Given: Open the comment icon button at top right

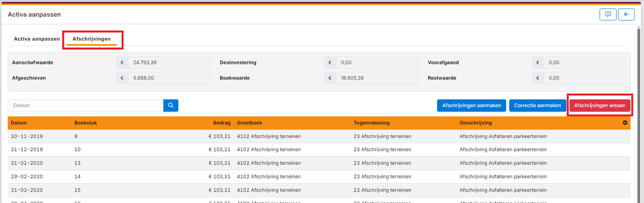Looking at the screenshot, I should 608,14.
